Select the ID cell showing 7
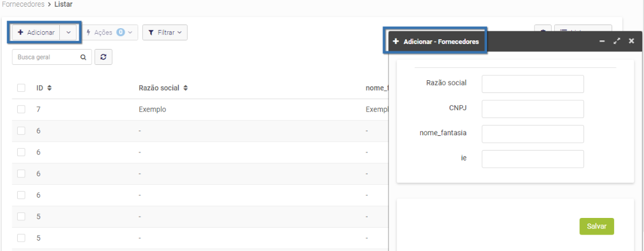 38,110
